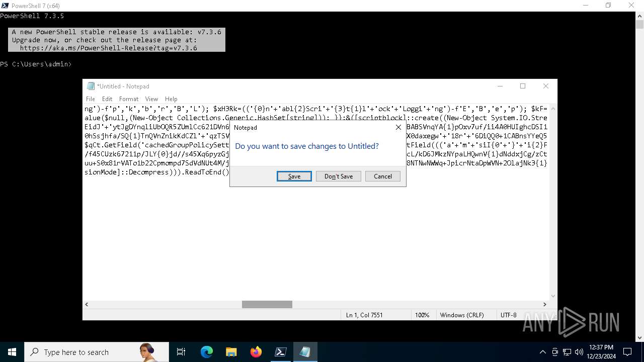
Task: Click the network tray icon
Action: pyautogui.click(x=567, y=352)
